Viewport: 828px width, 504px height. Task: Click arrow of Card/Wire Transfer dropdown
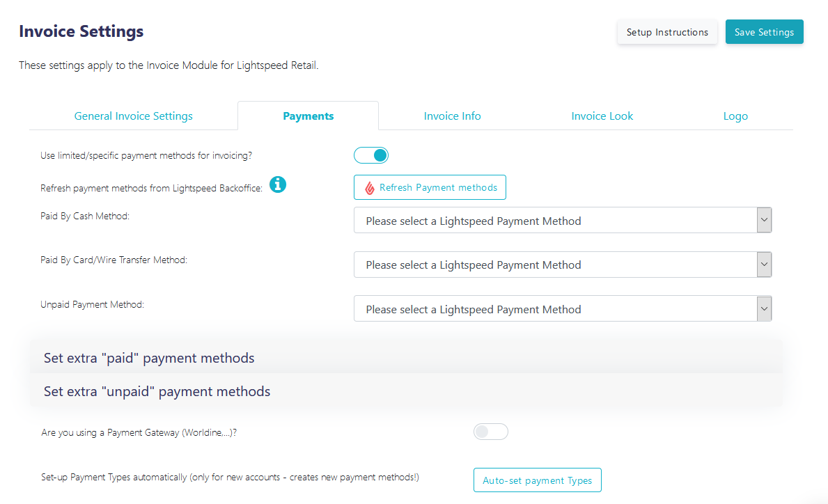tap(764, 265)
